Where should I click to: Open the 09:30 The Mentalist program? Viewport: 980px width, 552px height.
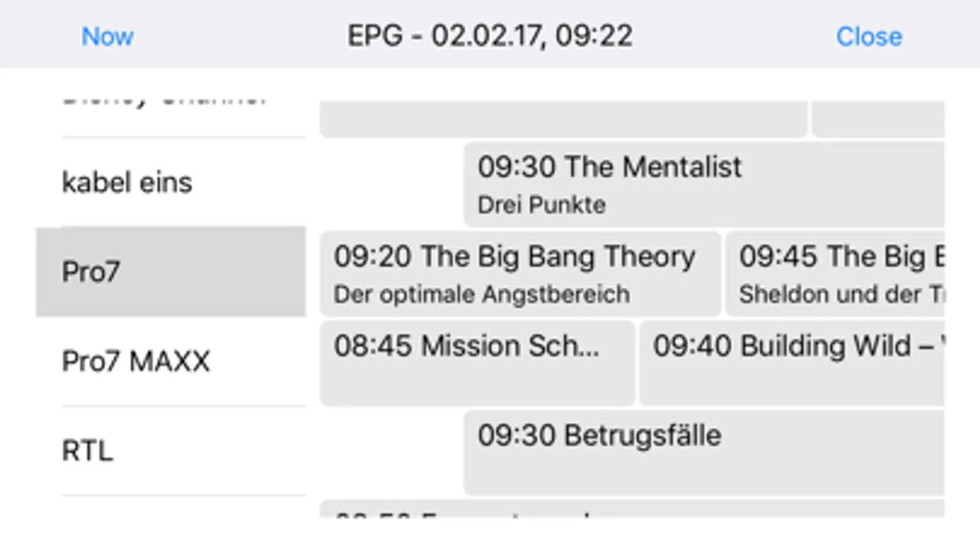pos(704,185)
